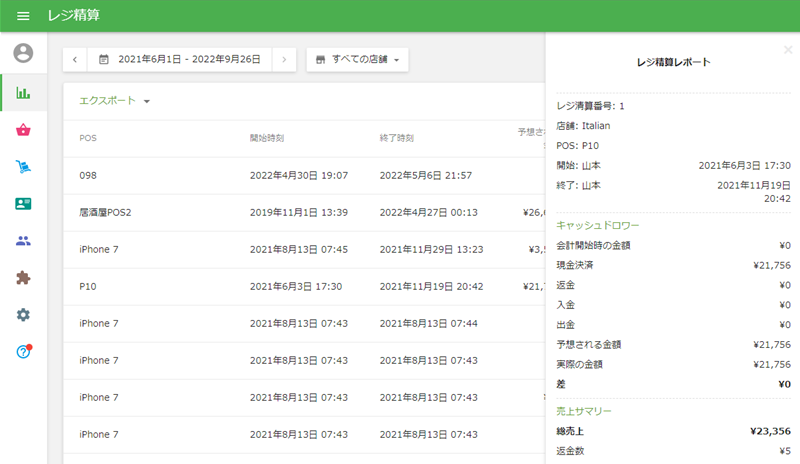Sort by 開始時刻 column header
800x464 pixels.
(270, 138)
